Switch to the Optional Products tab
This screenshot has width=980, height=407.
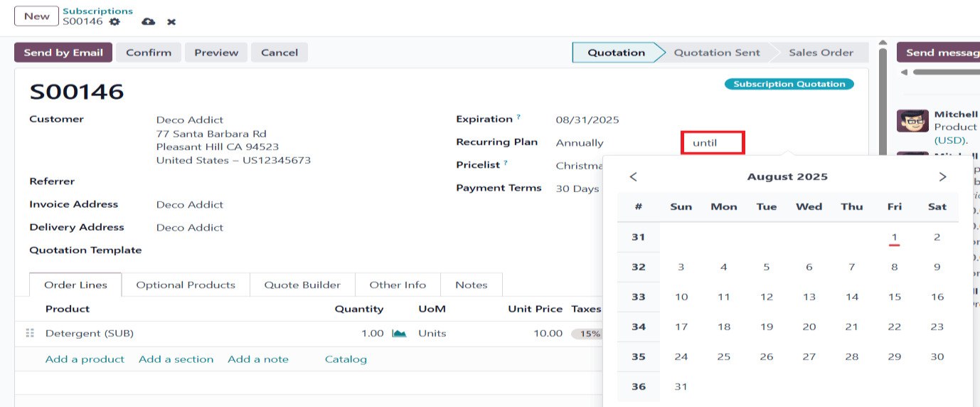point(186,285)
